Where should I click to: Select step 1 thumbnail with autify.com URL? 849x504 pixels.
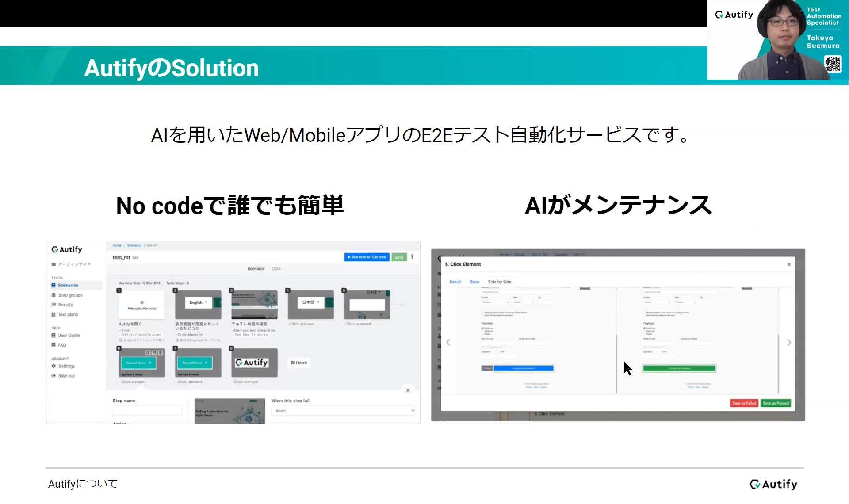click(x=142, y=305)
